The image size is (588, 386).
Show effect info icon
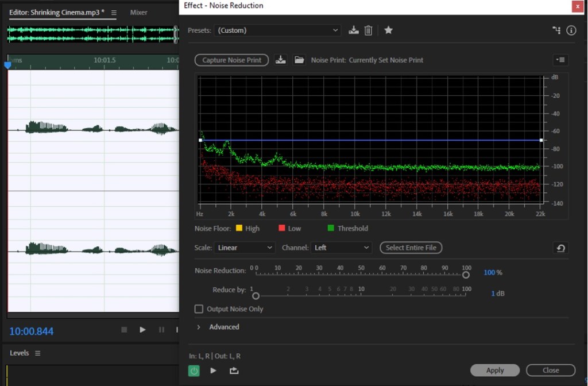(x=571, y=30)
